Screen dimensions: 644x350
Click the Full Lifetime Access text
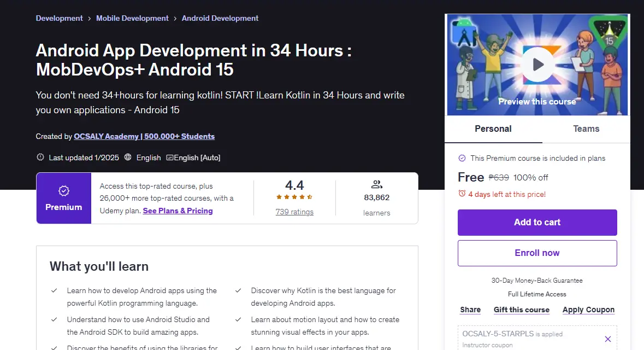[537, 294]
